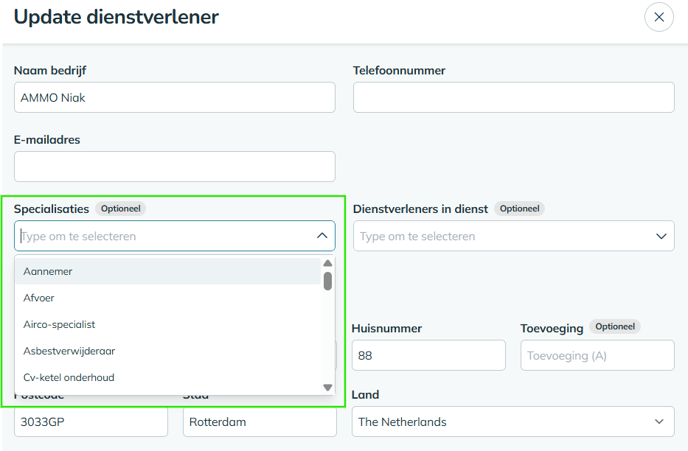The width and height of the screenshot is (688, 451).
Task: Close the Update dienstverlener dialog
Action: click(x=658, y=17)
